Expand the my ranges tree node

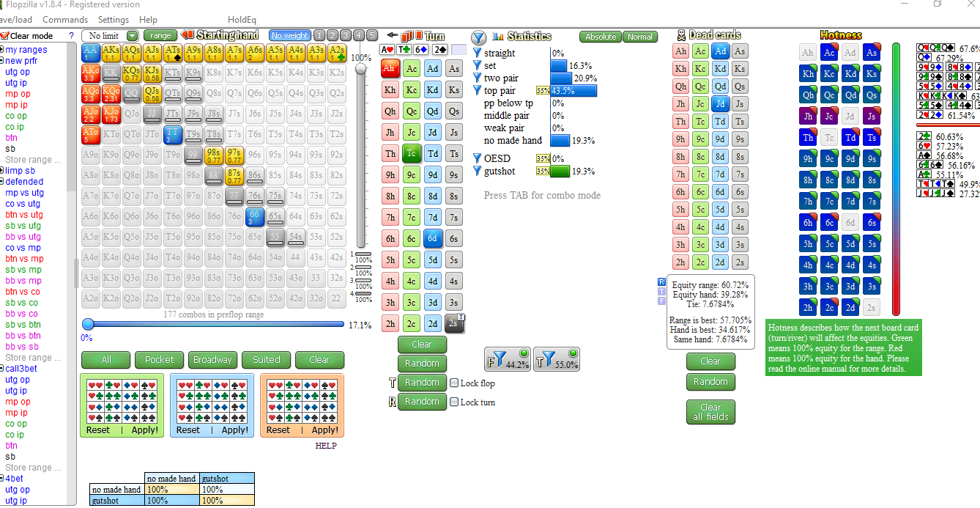point(2,50)
